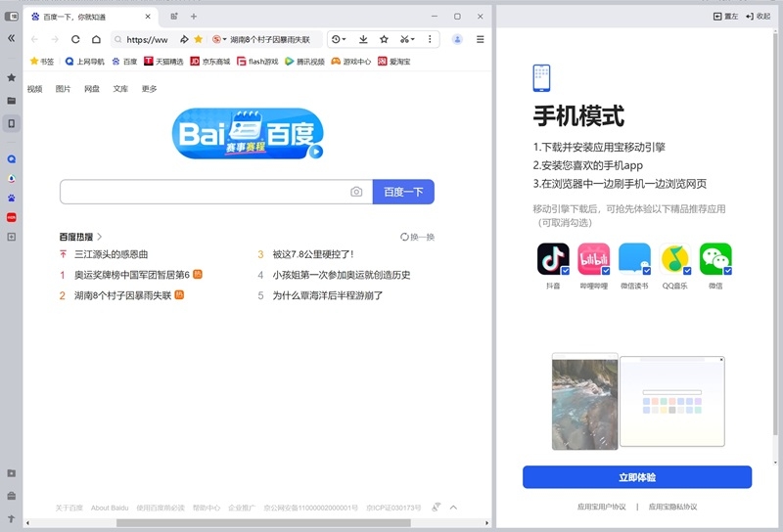Open hot topic 湖南8个村子因暴雨失联
This screenshot has height=532, width=783.
click(x=123, y=295)
